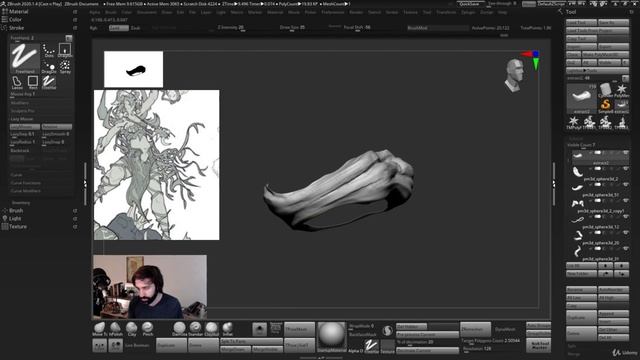Toggle the LazyMouse button
Viewport: 640px width, 360px height.
25,127
